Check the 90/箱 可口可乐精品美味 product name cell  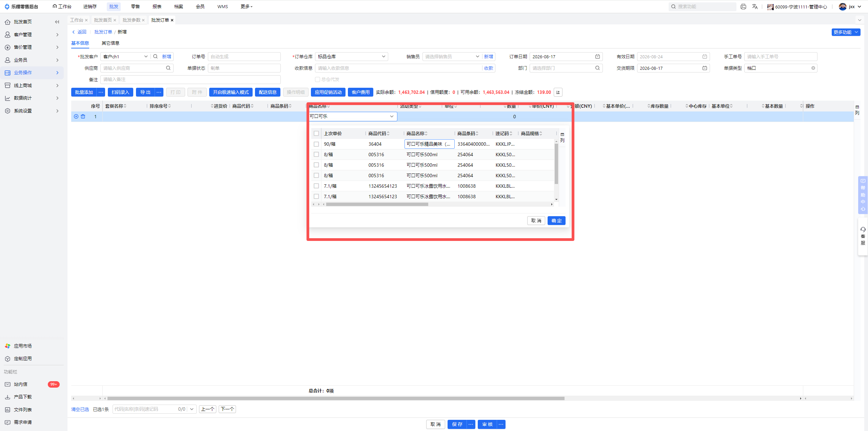click(429, 144)
